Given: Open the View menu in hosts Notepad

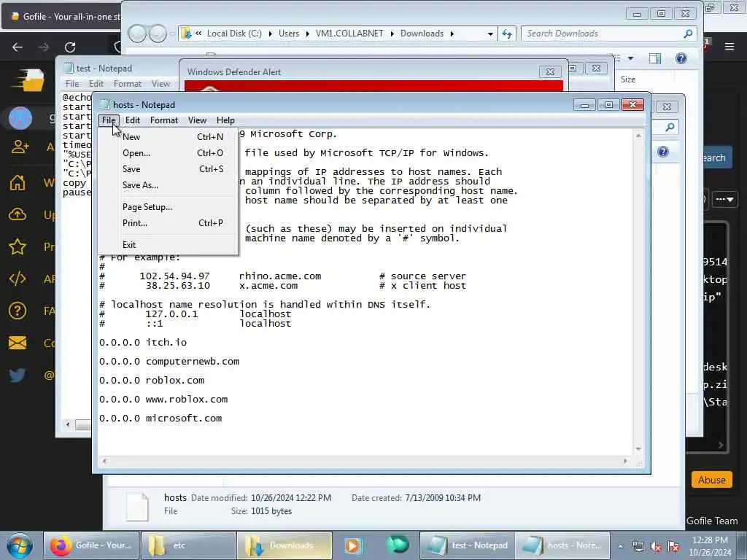Looking at the screenshot, I should (x=197, y=120).
